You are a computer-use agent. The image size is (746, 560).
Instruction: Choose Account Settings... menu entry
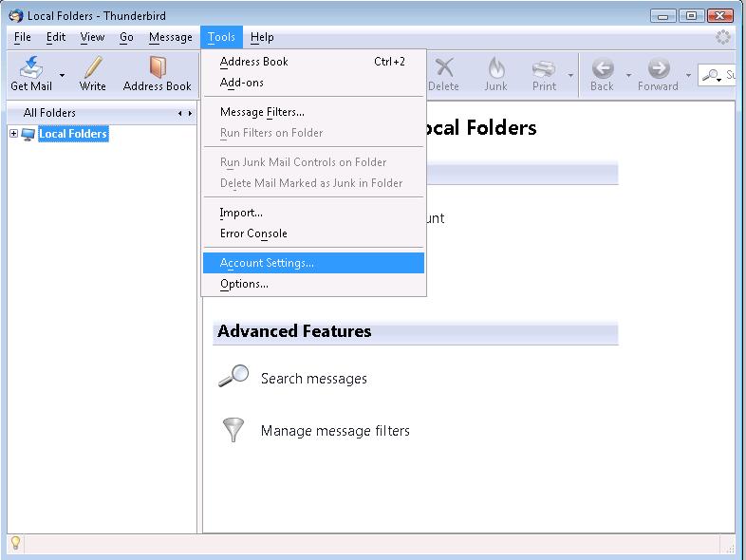click(313, 263)
